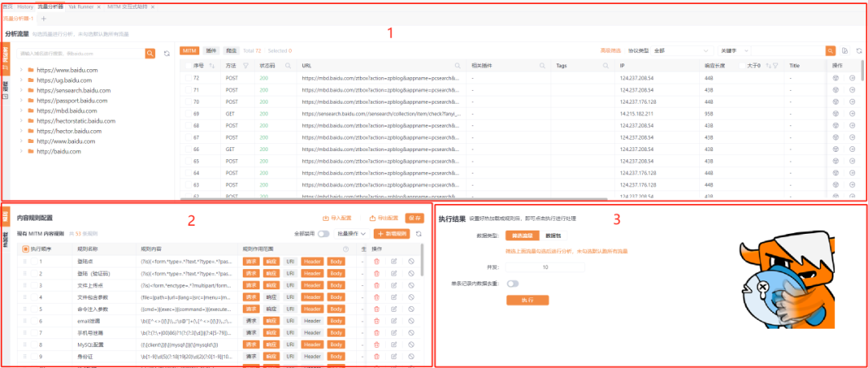This screenshot has width=868, height=368.
Task: Edit the 登陆点 rule
Action: click(394, 261)
